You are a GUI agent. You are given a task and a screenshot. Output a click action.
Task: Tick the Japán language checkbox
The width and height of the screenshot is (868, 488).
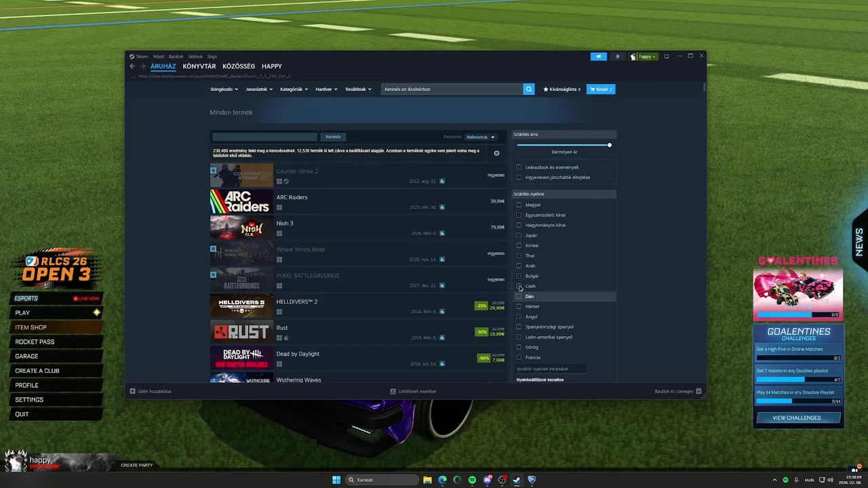click(519, 235)
